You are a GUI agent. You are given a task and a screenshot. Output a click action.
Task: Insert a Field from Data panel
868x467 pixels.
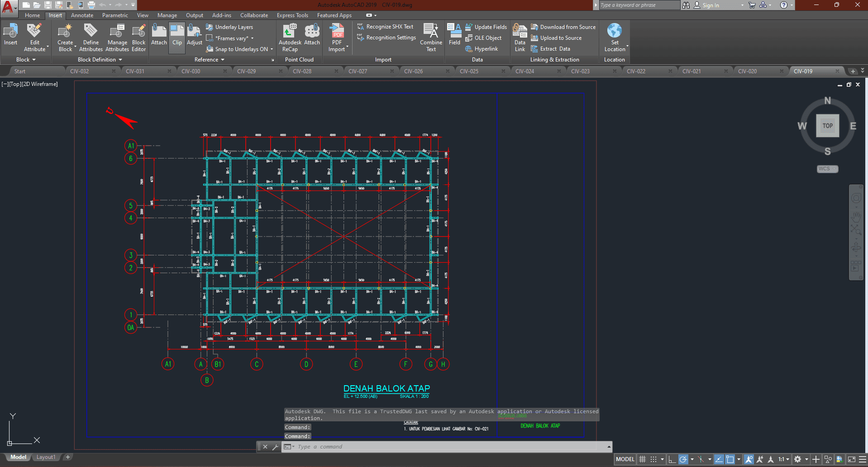[x=454, y=35]
